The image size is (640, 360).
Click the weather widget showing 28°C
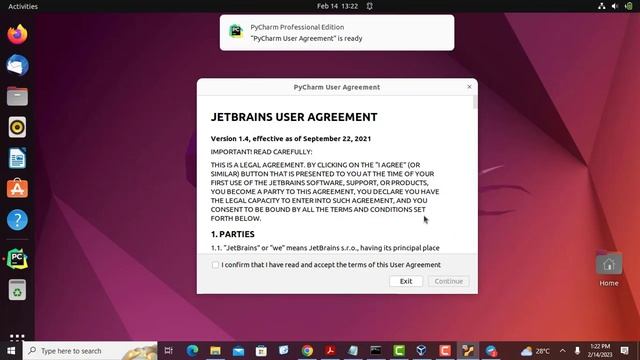[536, 351]
